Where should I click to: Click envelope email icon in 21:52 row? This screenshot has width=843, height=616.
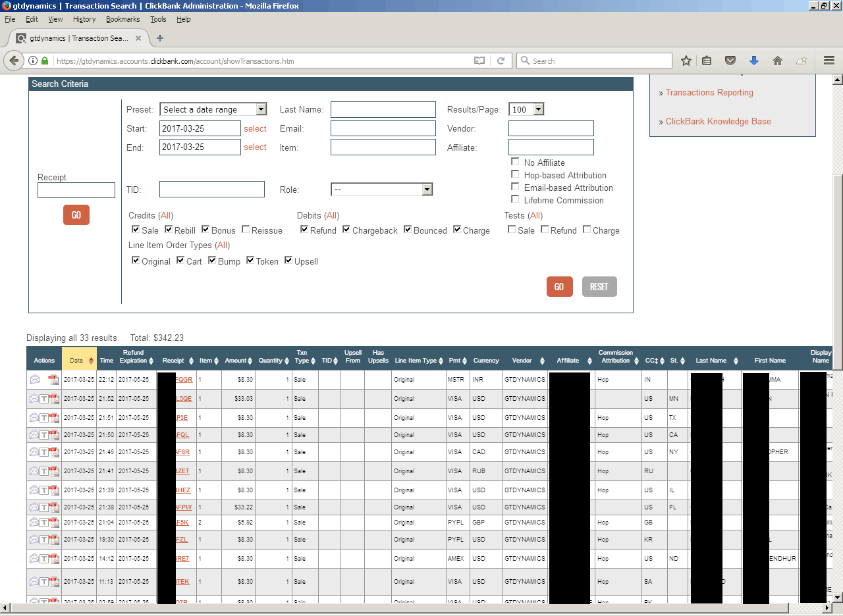click(34, 399)
